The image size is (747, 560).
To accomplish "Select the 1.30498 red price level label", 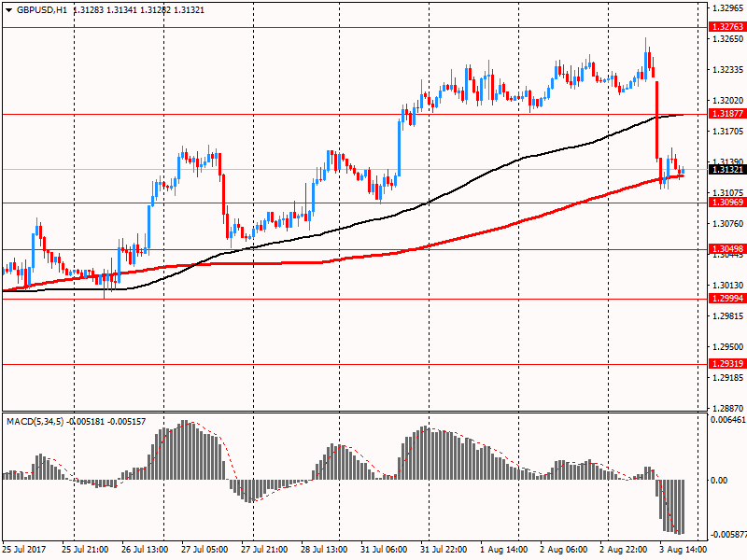I will [x=727, y=249].
